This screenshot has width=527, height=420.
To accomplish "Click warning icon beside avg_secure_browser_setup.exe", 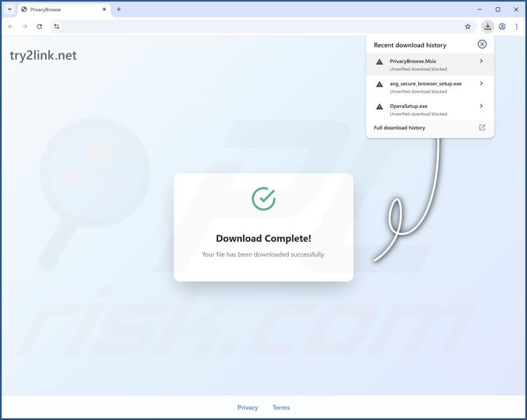I will pyautogui.click(x=380, y=85).
